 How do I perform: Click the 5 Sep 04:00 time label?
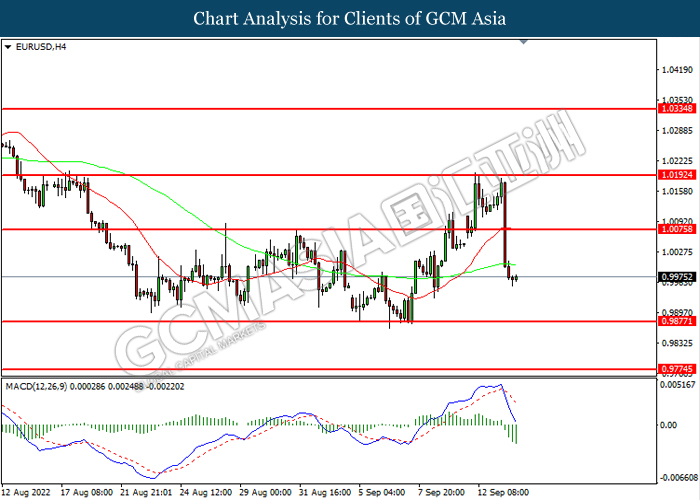(x=382, y=493)
